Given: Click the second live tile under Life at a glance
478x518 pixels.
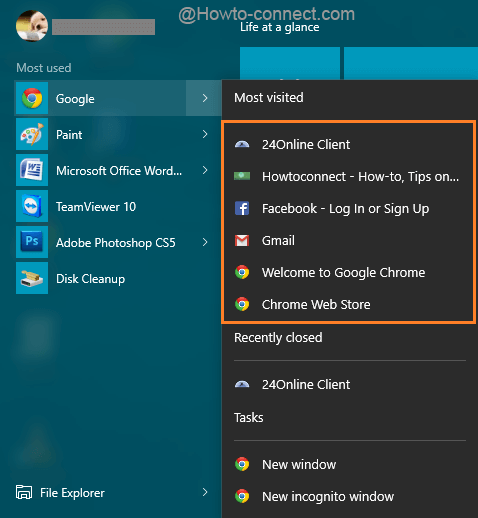Looking at the screenshot, I should [x=411, y=63].
